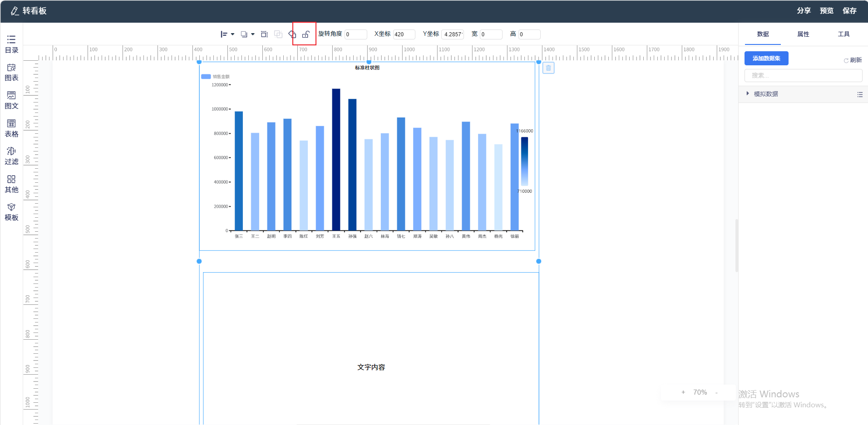The height and width of the screenshot is (425, 868).
Task: Click the same-size icon in the toolbar
Action: (x=264, y=34)
